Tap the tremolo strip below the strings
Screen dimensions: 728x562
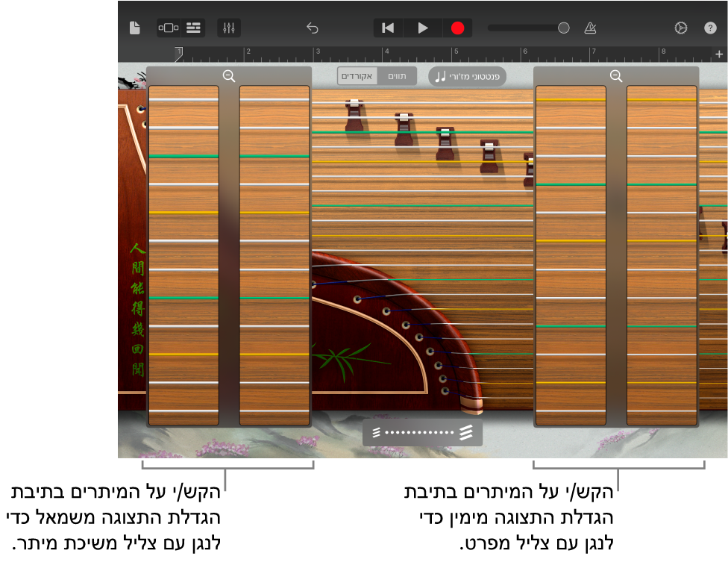[422, 433]
